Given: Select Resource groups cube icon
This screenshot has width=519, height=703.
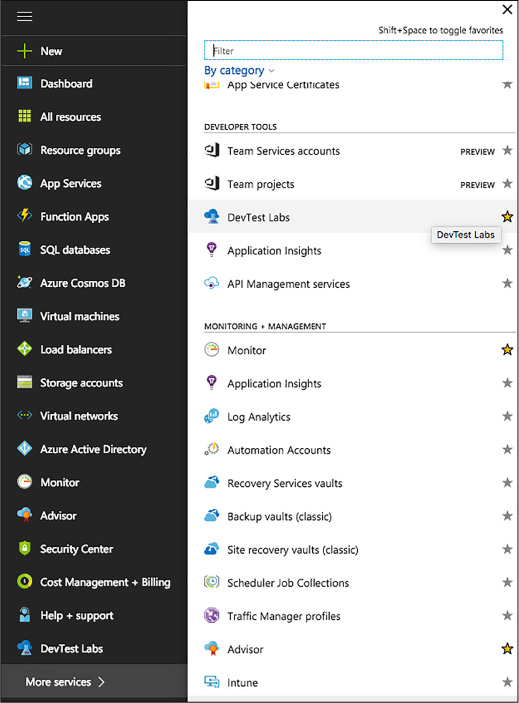Looking at the screenshot, I should click(x=24, y=149).
